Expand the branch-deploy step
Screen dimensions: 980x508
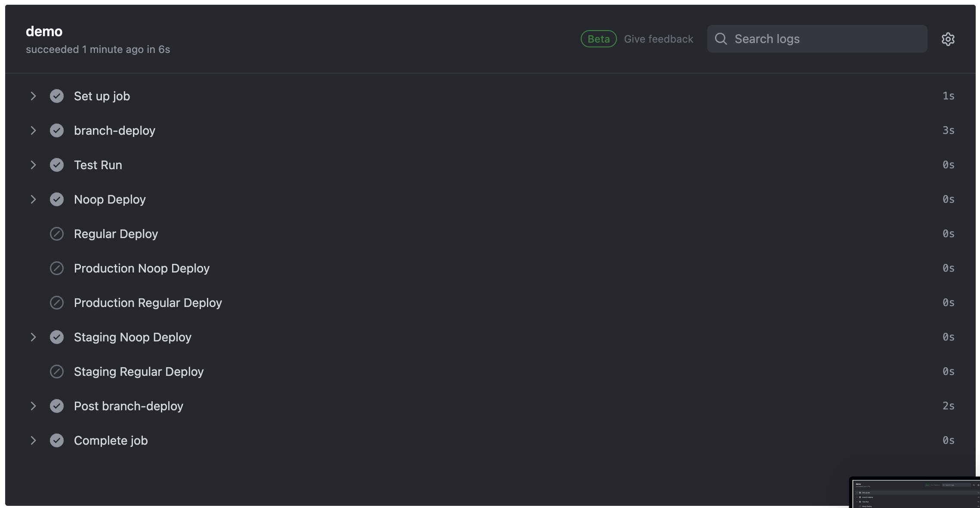click(x=34, y=130)
